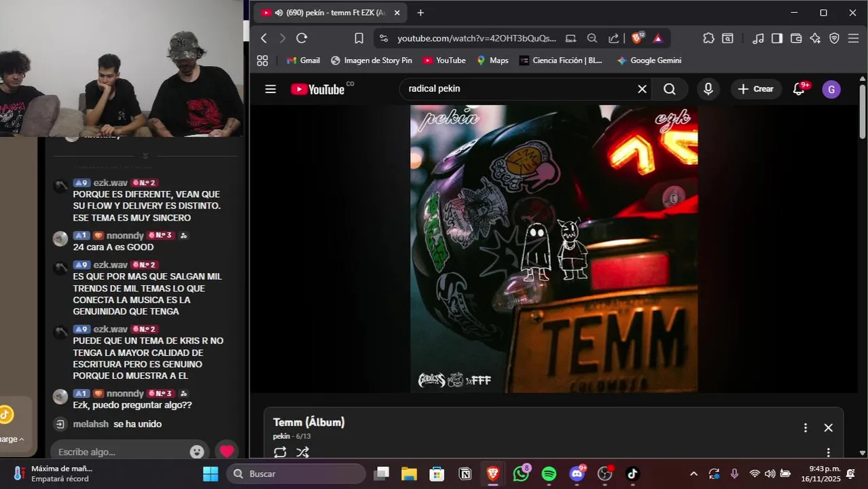Select the pekín - temm Ft EZK tab
The height and width of the screenshot is (489, 868).
pyautogui.click(x=329, y=13)
